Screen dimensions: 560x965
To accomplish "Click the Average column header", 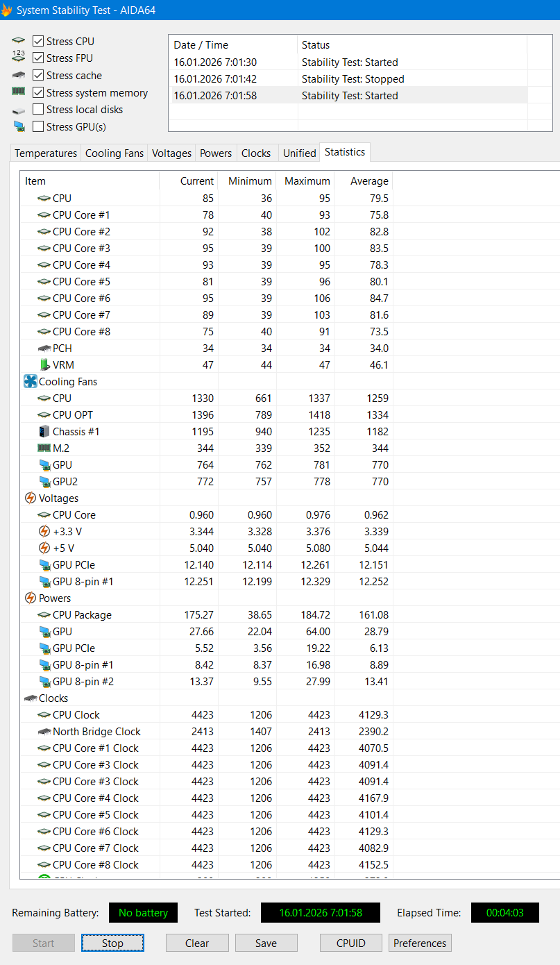I will tap(364, 181).
